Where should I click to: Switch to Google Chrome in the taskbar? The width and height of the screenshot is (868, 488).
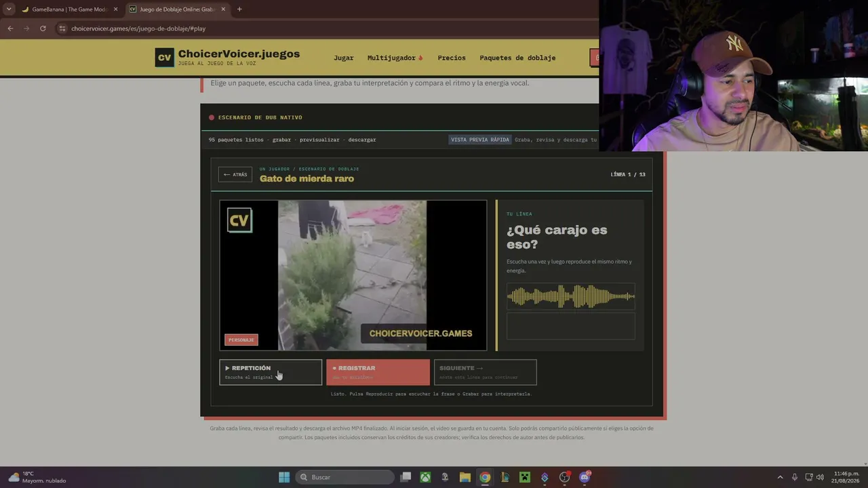[x=485, y=477]
